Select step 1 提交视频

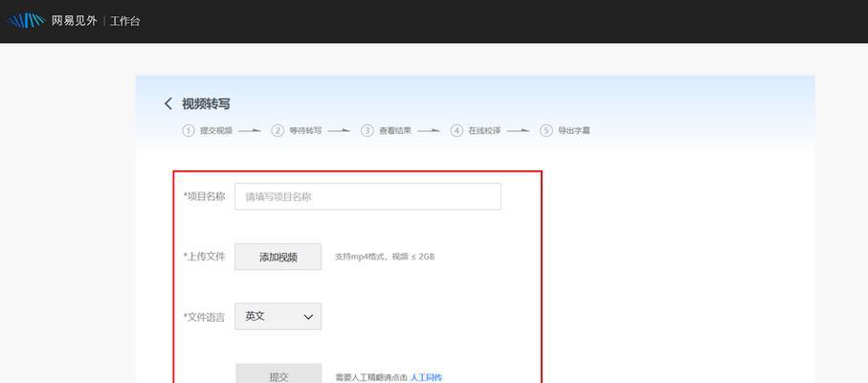pos(208,131)
